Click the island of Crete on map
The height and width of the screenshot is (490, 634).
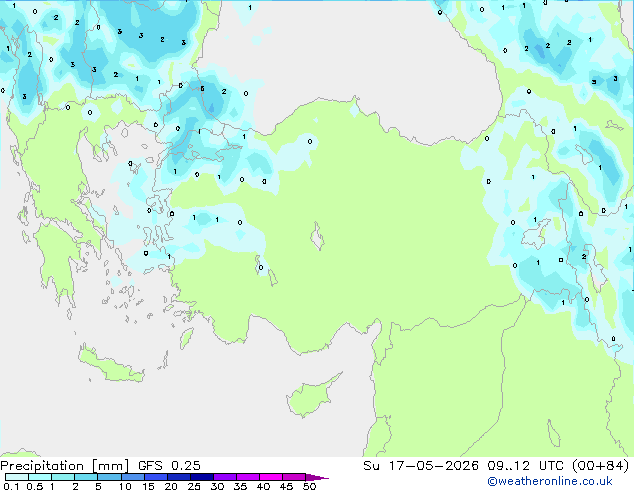[110, 365]
